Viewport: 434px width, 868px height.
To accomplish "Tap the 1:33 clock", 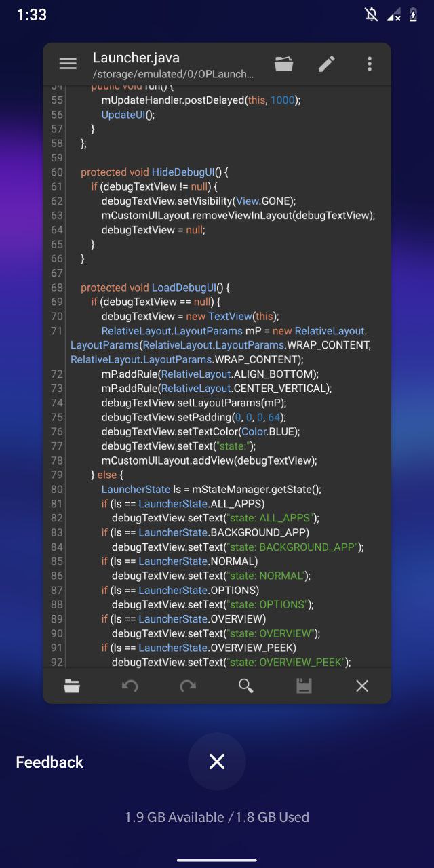I will (32, 15).
